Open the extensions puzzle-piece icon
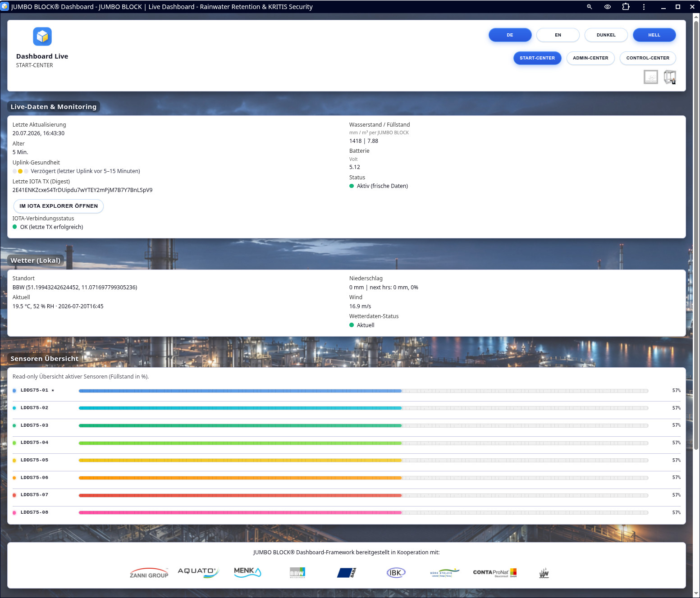 click(x=626, y=7)
